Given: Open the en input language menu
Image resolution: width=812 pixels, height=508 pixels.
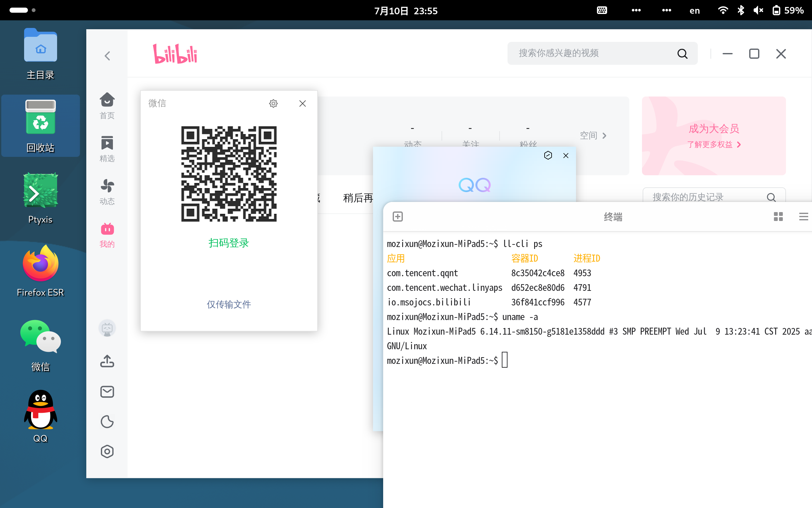Looking at the screenshot, I should (694, 10).
